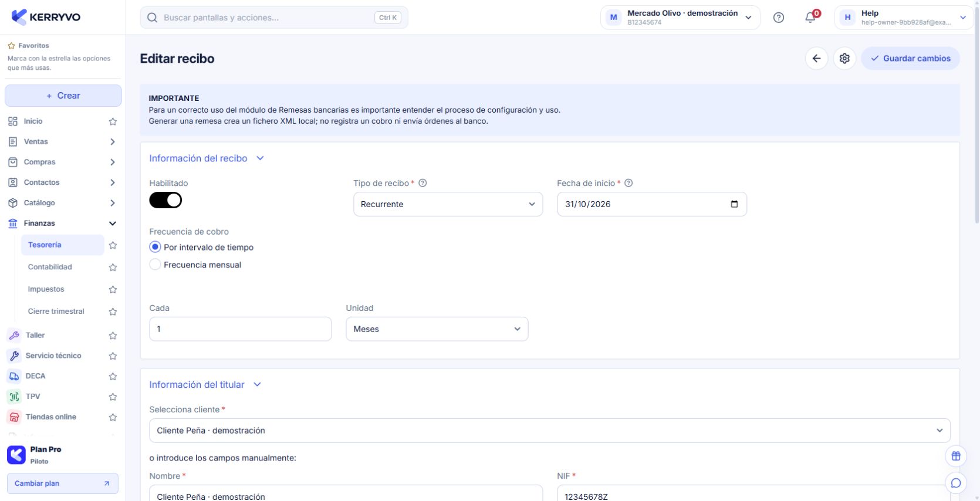Expand the Contactos menu
This screenshot has width=980, height=501.
tap(62, 182)
